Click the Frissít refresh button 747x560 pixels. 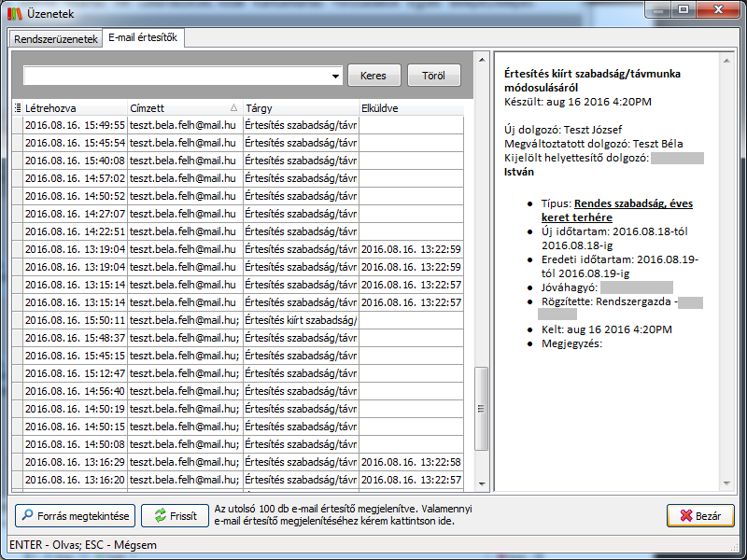coord(174,515)
